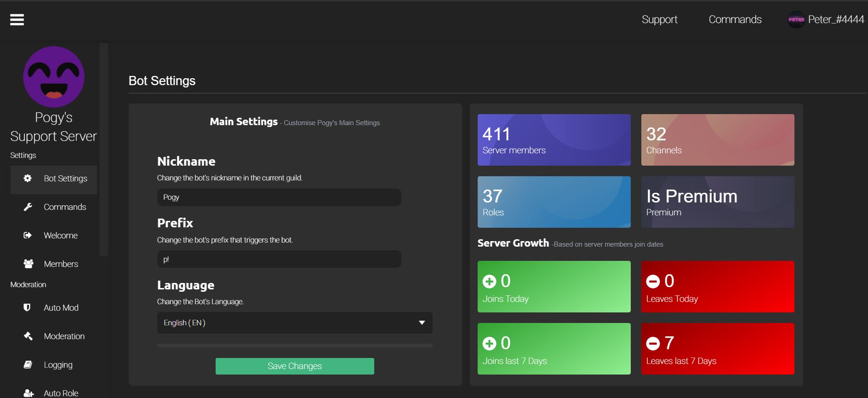
Task: Click the people icon beside Members
Action: coord(28,264)
